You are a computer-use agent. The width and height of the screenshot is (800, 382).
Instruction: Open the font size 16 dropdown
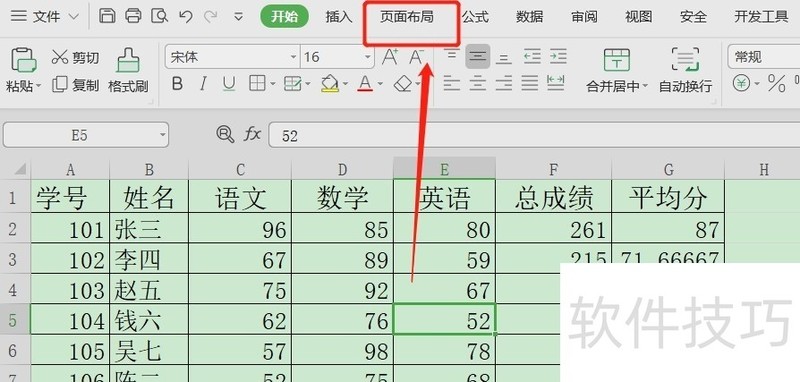pyautogui.click(x=368, y=57)
